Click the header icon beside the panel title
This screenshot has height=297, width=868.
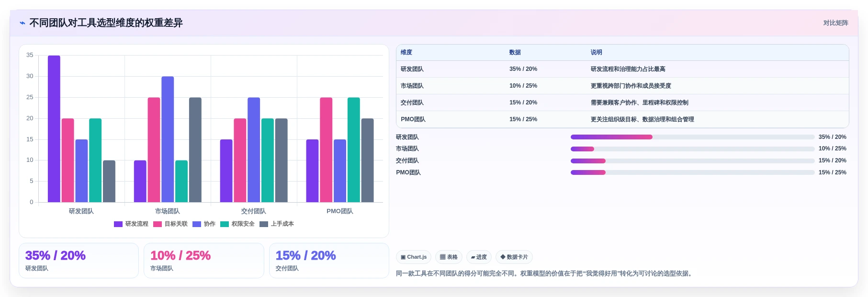tap(23, 23)
